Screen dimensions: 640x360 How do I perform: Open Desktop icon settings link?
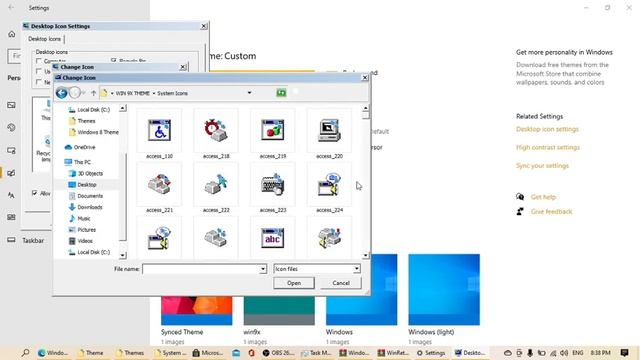click(547, 129)
